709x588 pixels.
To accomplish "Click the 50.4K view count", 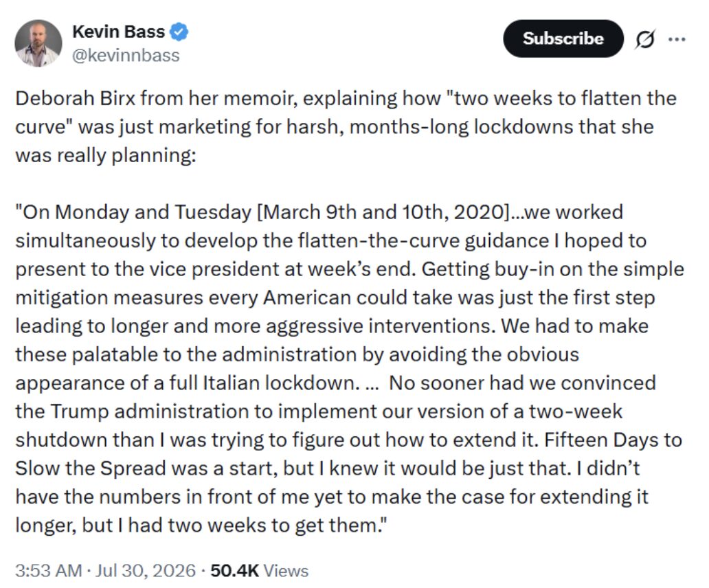I will [235, 570].
